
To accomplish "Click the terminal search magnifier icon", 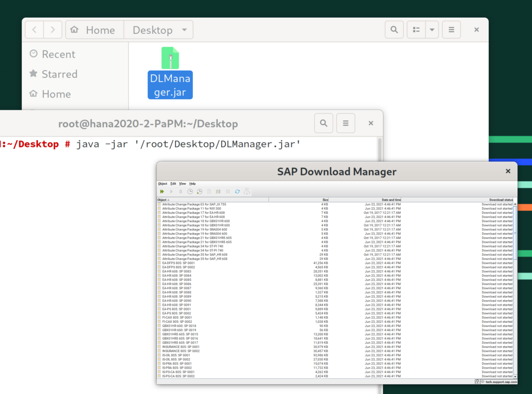I will tap(324, 124).
